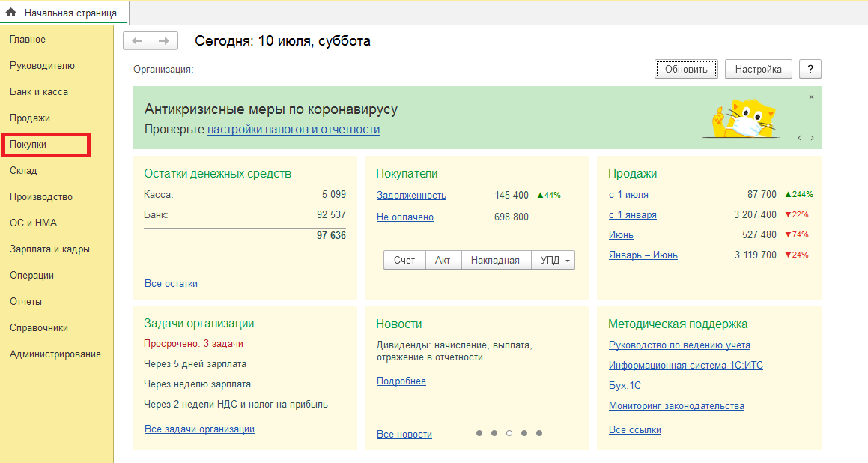Go forward using the right arrow button

pos(164,41)
